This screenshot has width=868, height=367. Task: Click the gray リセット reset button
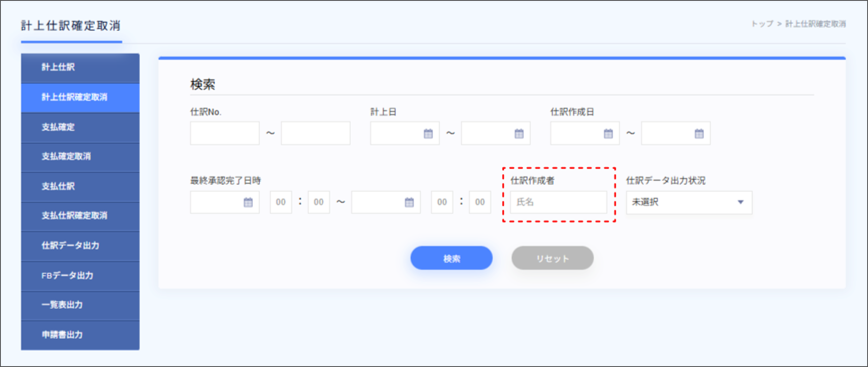(552, 258)
